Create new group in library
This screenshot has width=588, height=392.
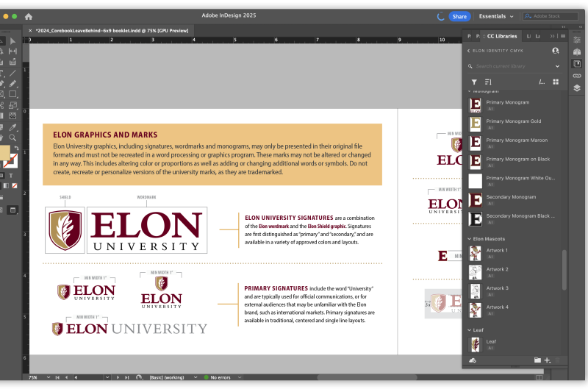(537, 360)
